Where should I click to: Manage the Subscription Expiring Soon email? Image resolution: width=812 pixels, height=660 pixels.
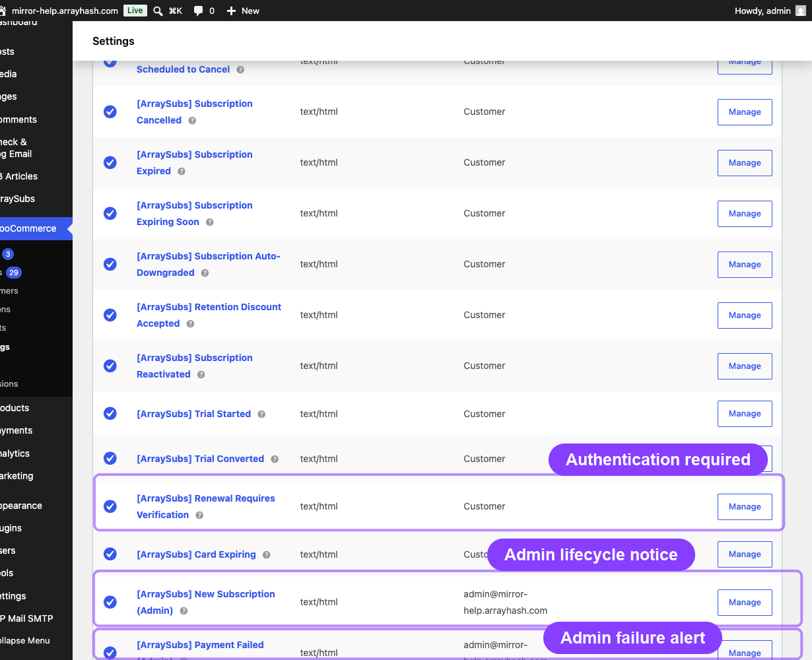point(745,214)
